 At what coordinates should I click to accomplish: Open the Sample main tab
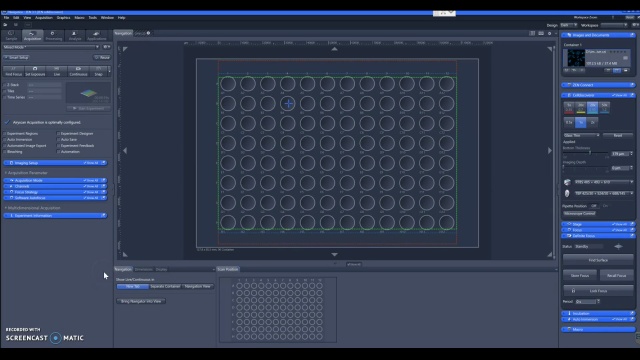[x=11, y=36]
